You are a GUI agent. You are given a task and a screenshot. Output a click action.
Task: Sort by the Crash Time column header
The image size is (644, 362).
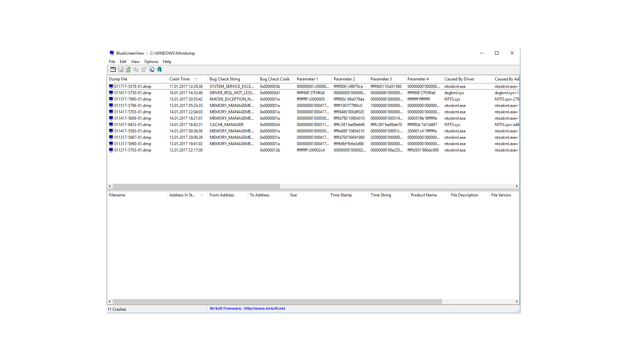pos(179,79)
